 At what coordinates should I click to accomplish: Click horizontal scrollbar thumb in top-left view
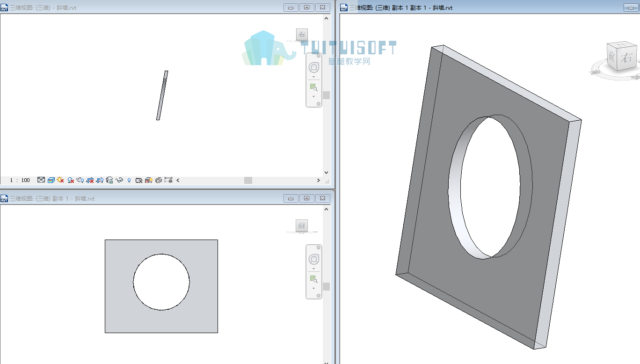tap(248, 180)
